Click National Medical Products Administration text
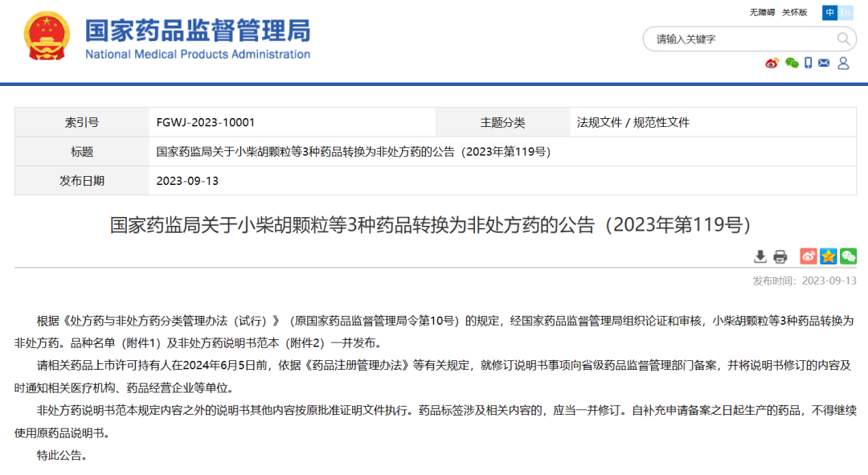Viewport: 868px width, 475px height. [198, 55]
